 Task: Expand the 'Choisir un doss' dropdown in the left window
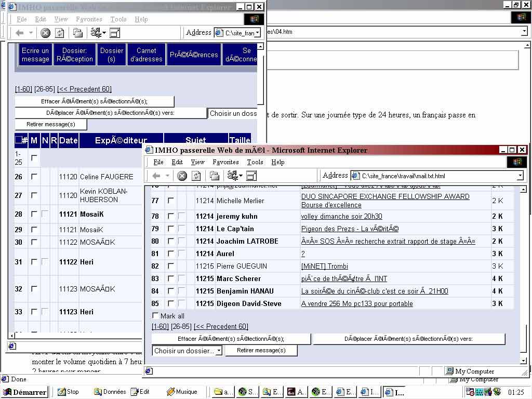coord(232,113)
